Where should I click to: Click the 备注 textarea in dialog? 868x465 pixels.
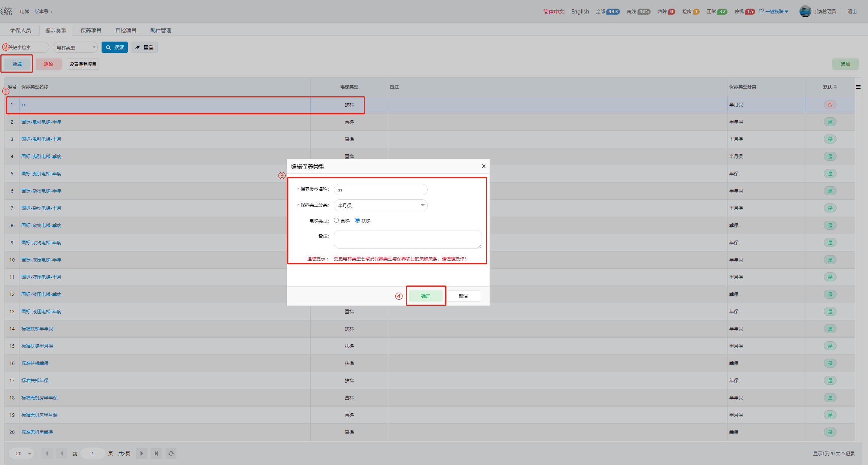pyautogui.click(x=407, y=239)
